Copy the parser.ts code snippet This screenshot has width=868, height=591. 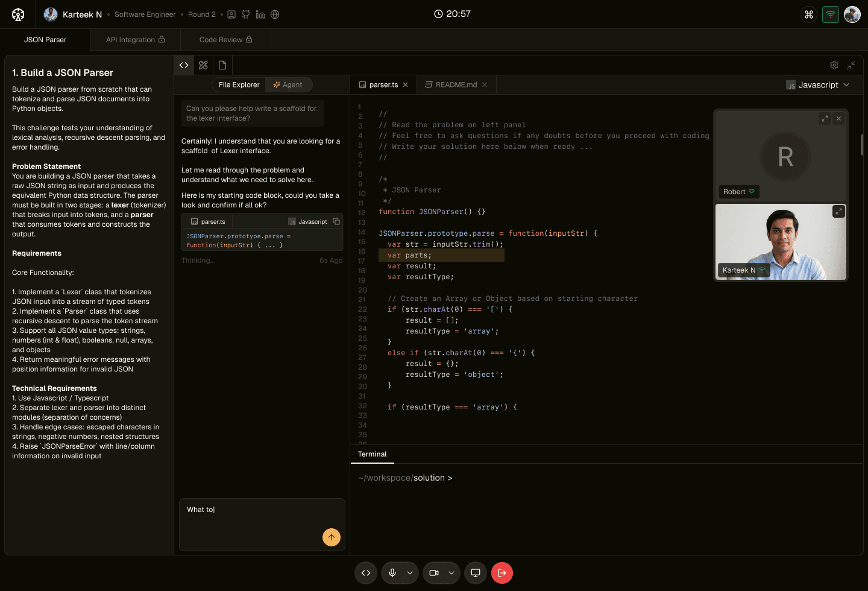[x=336, y=222]
